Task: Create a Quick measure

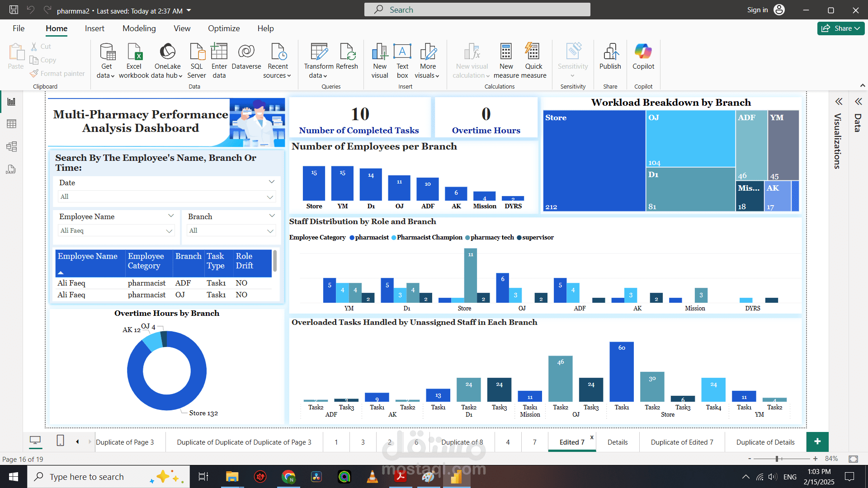Action: pyautogui.click(x=533, y=61)
